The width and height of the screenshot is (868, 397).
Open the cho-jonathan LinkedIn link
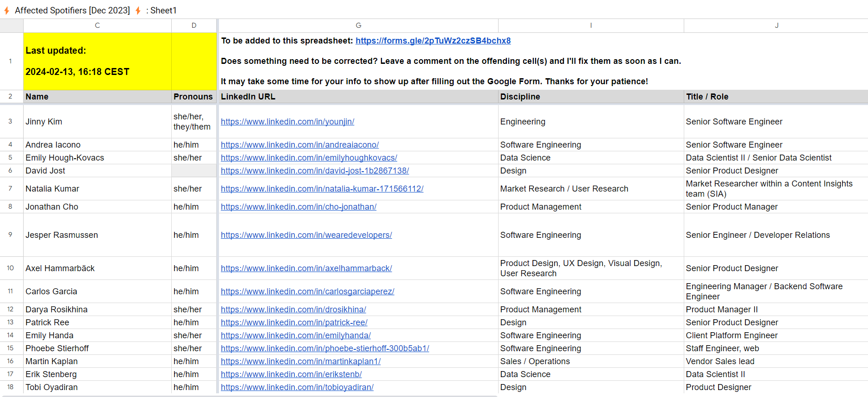coord(299,207)
